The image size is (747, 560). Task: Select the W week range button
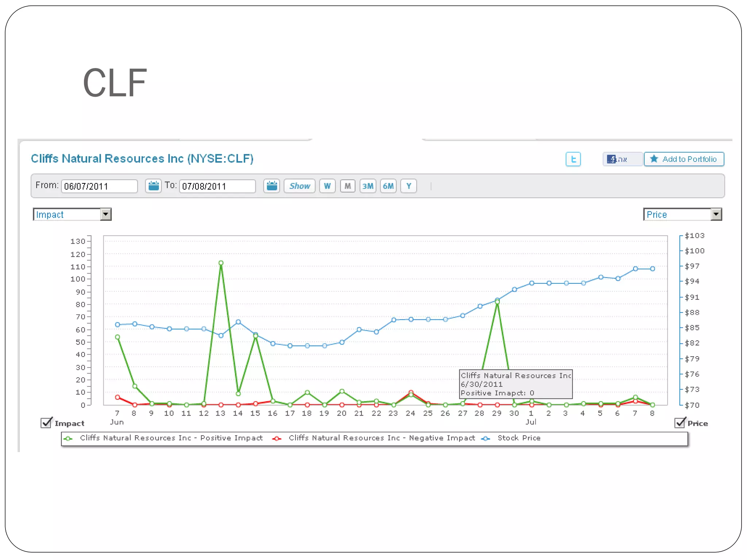coord(327,186)
